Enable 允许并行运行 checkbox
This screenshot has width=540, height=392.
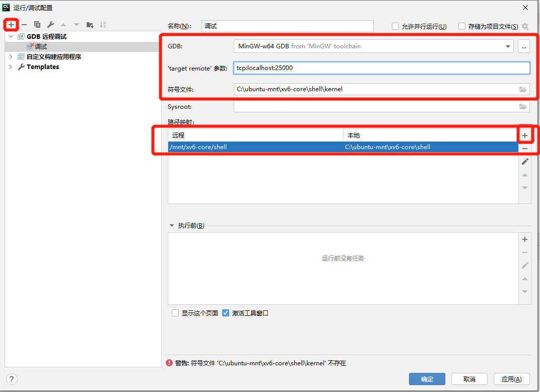tap(395, 26)
